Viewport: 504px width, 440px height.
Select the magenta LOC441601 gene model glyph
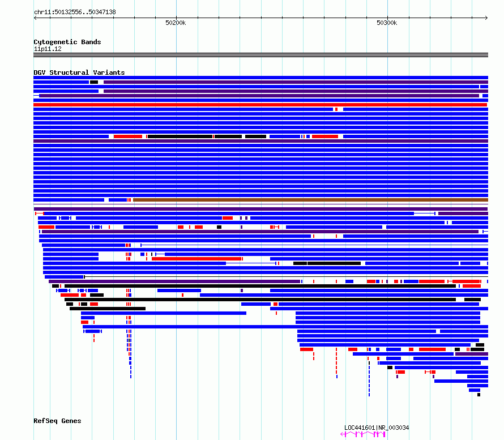363,434
